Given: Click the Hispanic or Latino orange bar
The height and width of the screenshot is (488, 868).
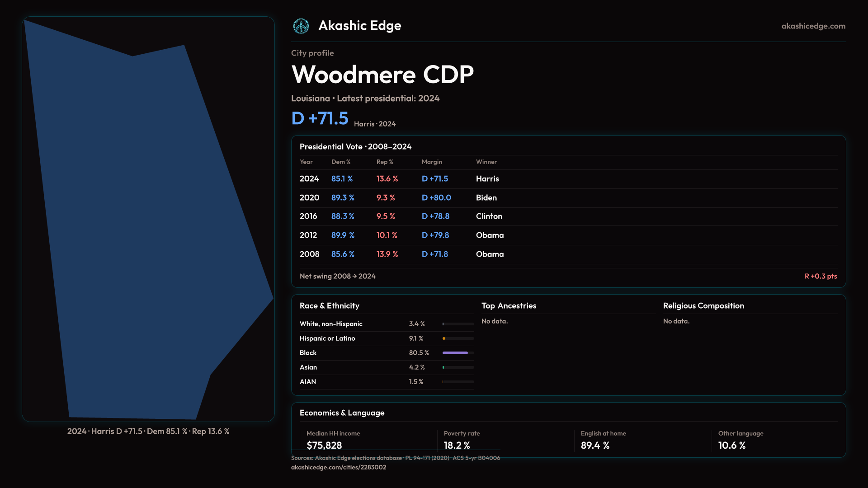Looking at the screenshot, I should (x=444, y=338).
